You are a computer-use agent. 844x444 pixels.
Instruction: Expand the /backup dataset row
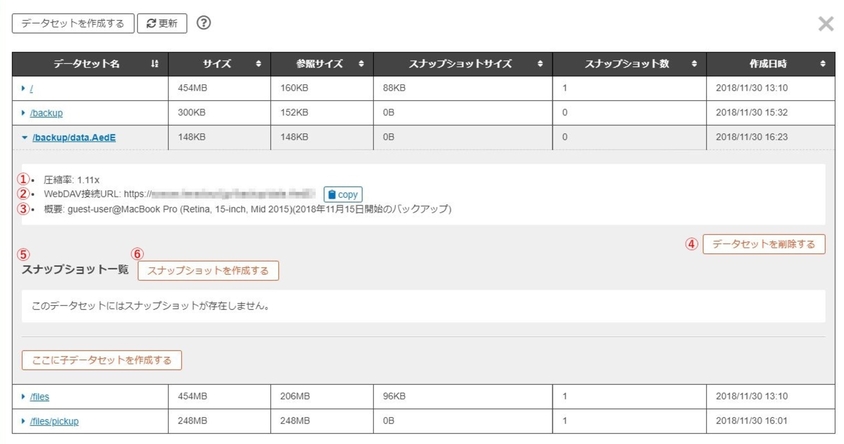point(24,112)
